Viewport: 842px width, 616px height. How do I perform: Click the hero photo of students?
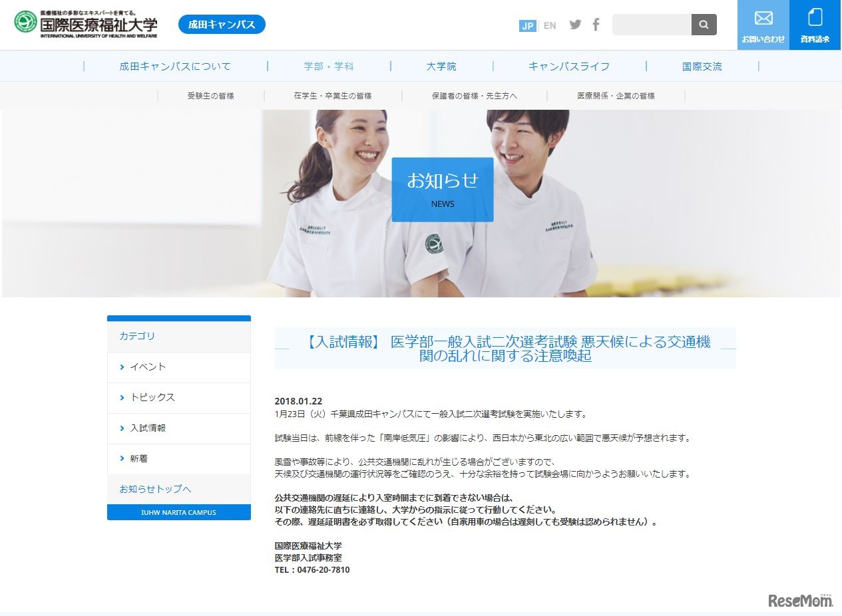point(421,204)
